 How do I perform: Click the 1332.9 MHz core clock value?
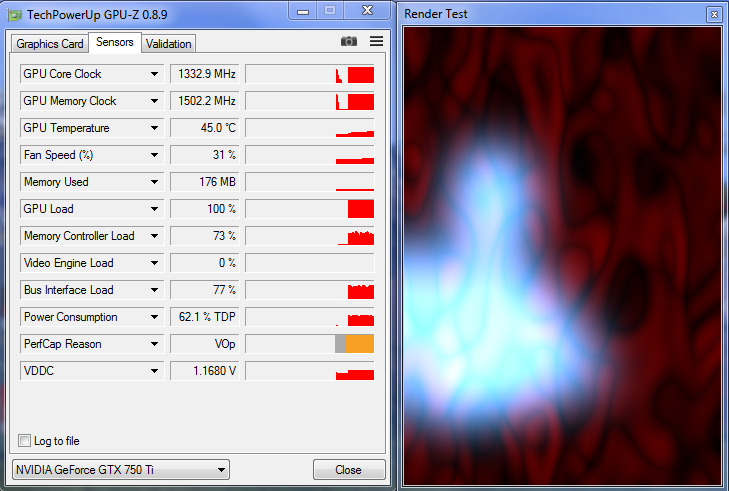coord(205,74)
